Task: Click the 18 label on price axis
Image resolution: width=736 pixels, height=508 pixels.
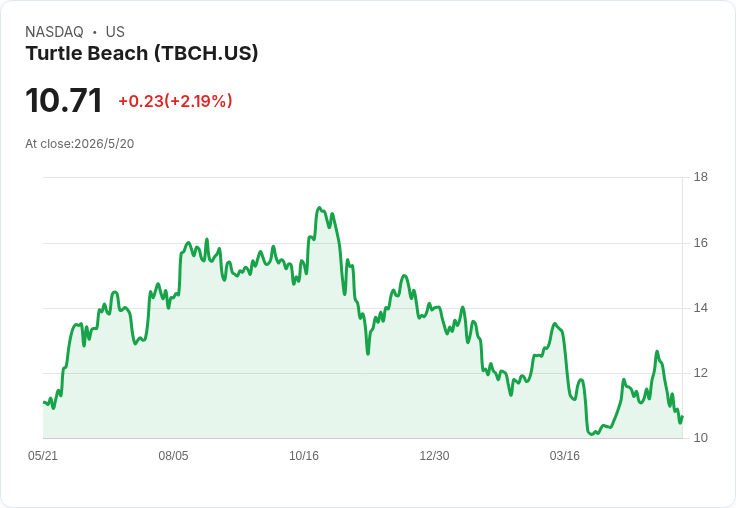Action: pyautogui.click(x=700, y=177)
